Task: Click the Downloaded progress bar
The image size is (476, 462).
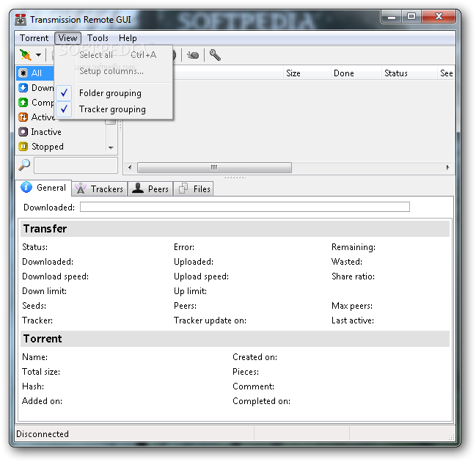Action: tap(245, 207)
